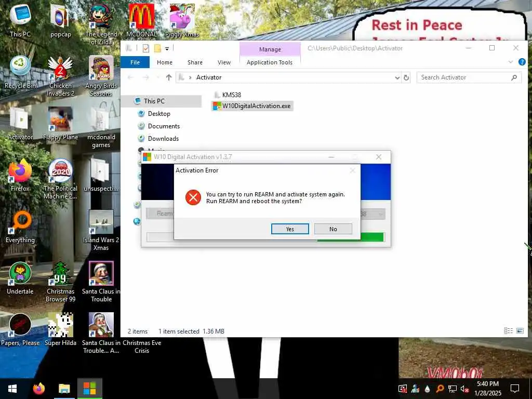Launch Chicken Invaders 2 shortcut
This screenshot has height=399, width=532.
click(x=60, y=76)
